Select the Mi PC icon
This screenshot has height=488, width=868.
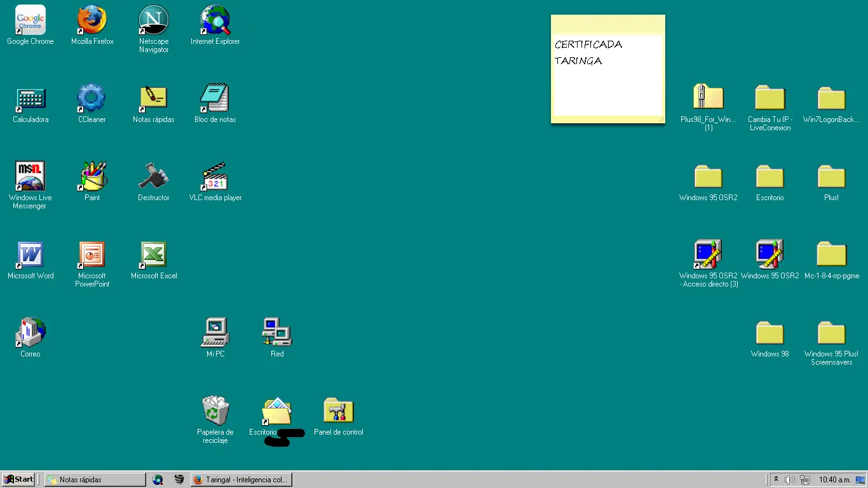(215, 333)
